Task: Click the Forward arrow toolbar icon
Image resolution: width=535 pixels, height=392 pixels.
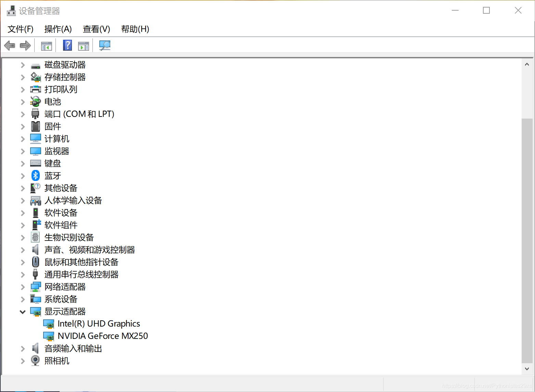Action: coord(25,45)
